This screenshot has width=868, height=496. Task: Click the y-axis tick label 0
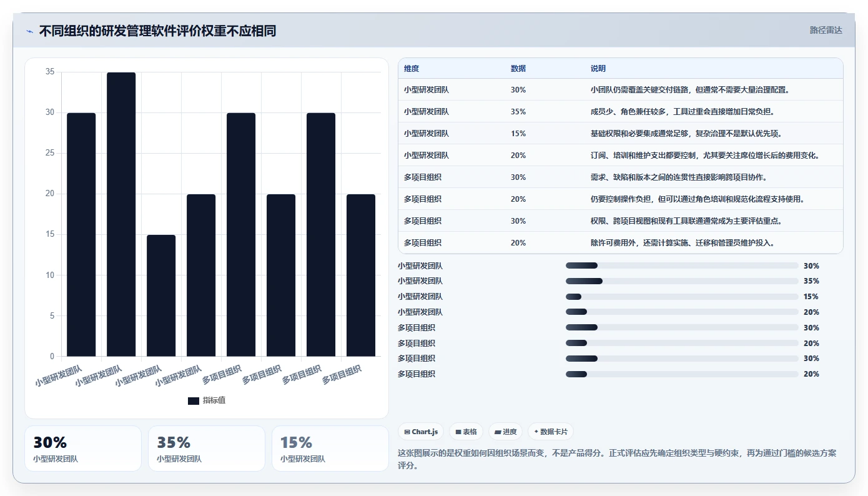click(52, 356)
